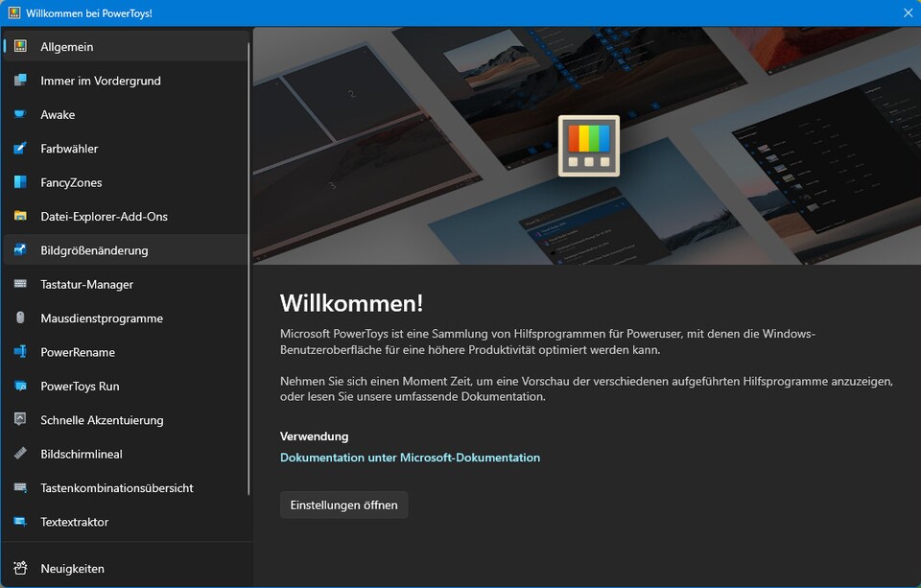Open the Microsoft-Dokumentation link
The width and height of the screenshot is (921, 588).
tap(410, 458)
